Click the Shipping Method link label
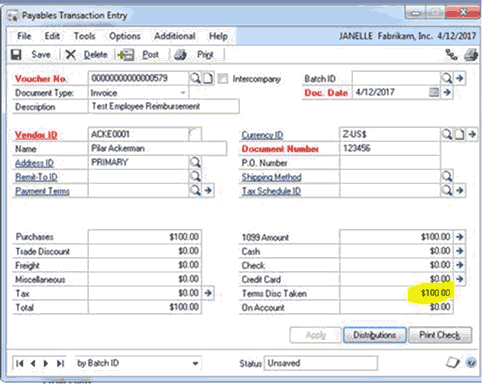This screenshot has width=483, height=385. pos(271,177)
